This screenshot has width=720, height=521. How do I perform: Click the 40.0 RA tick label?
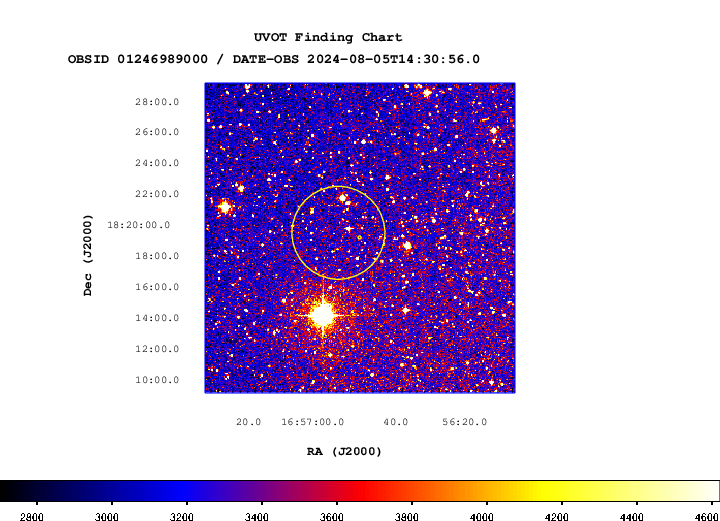point(396,422)
